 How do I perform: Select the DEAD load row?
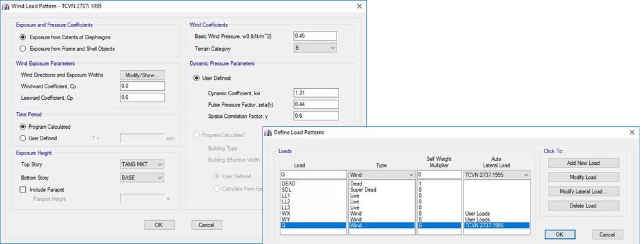tap(313, 183)
